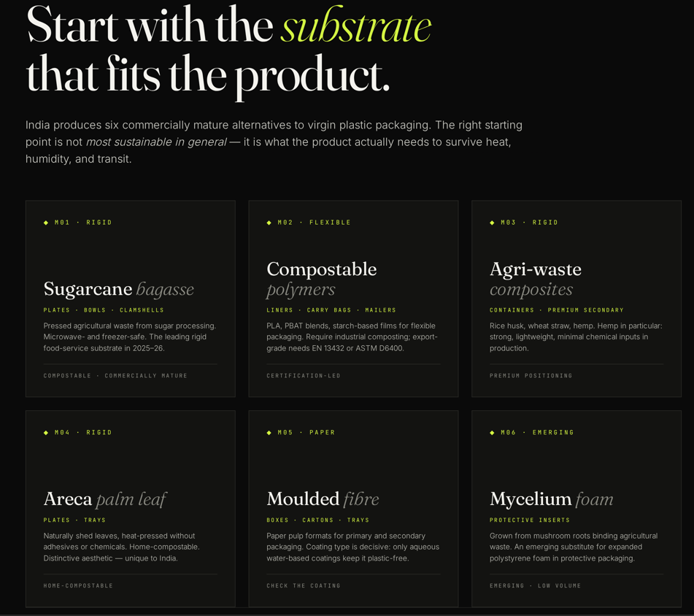Click the diamond icon beside M05 Paper
Image resolution: width=694 pixels, height=616 pixels.
[x=269, y=432]
